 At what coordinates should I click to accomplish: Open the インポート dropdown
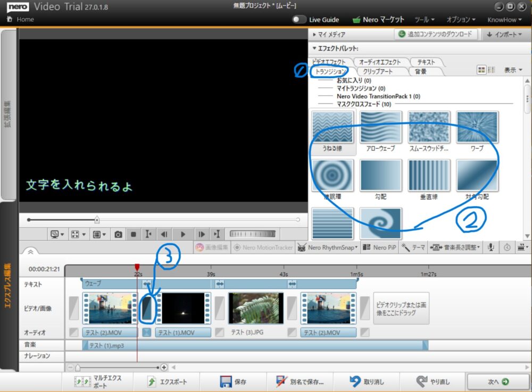[x=504, y=34]
